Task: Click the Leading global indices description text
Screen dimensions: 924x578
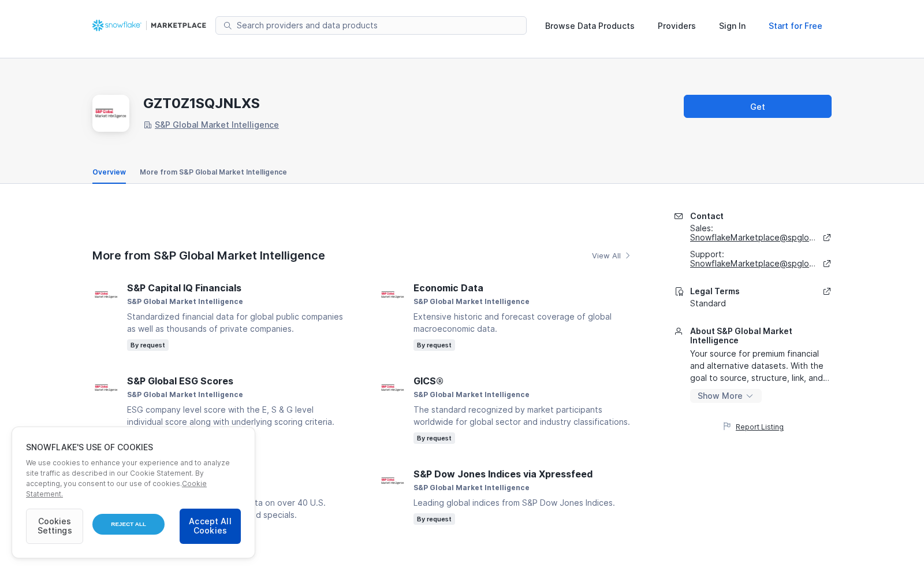Action: point(514,503)
